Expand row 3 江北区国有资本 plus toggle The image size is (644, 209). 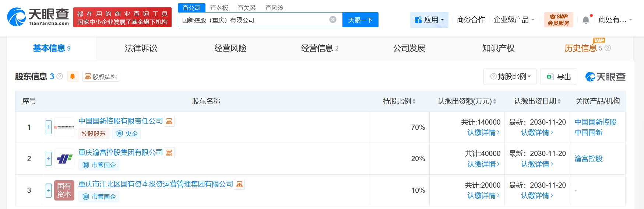coord(49,190)
